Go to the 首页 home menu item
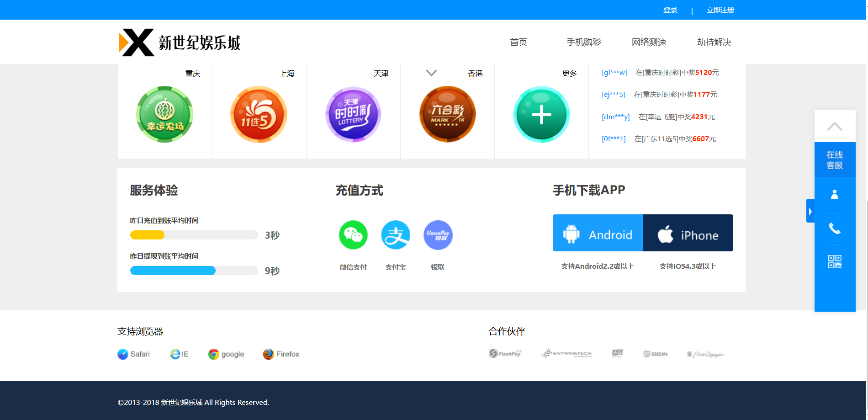Image resolution: width=868 pixels, height=420 pixels. [x=519, y=42]
